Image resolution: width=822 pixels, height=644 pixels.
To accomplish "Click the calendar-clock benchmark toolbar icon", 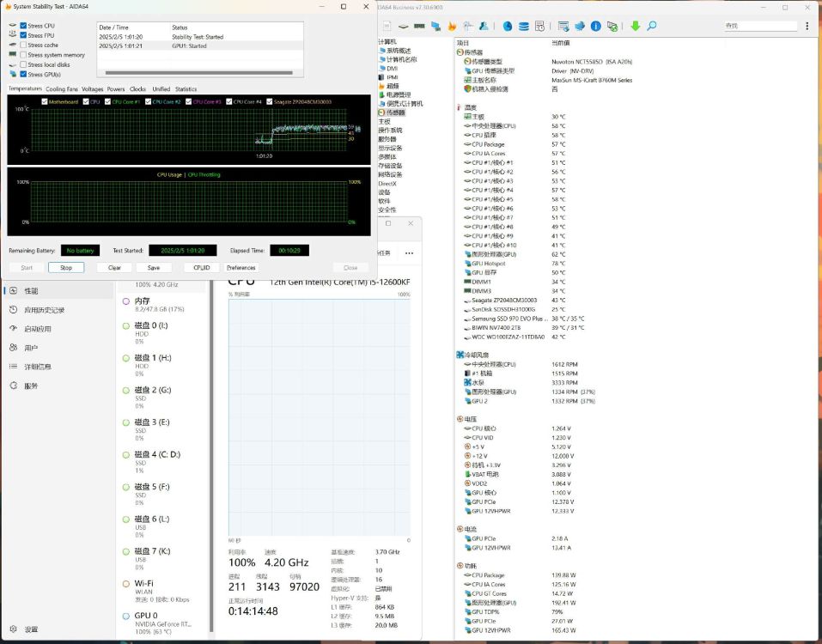I will pos(539,26).
